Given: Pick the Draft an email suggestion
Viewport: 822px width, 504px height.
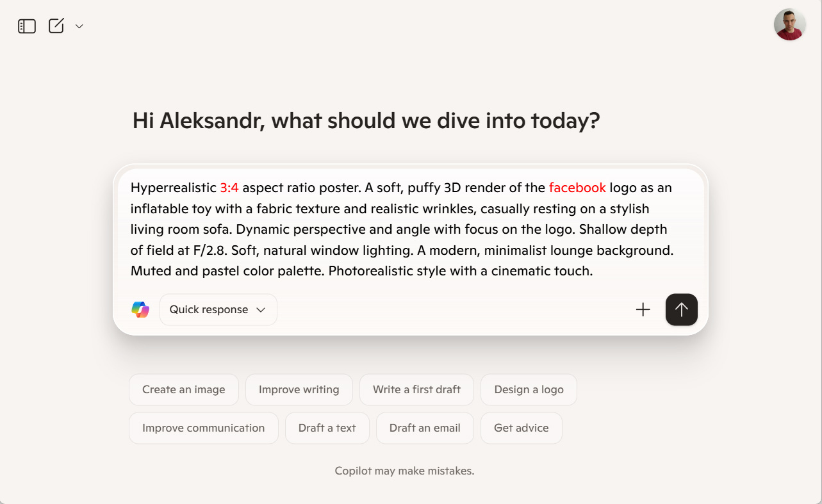Looking at the screenshot, I should coord(425,428).
